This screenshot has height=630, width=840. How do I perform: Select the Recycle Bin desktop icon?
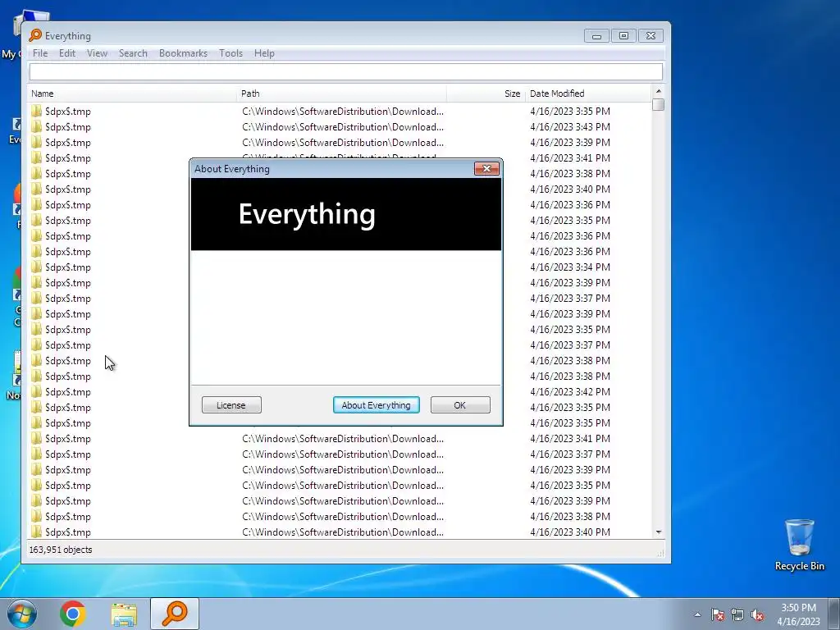pyautogui.click(x=799, y=545)
